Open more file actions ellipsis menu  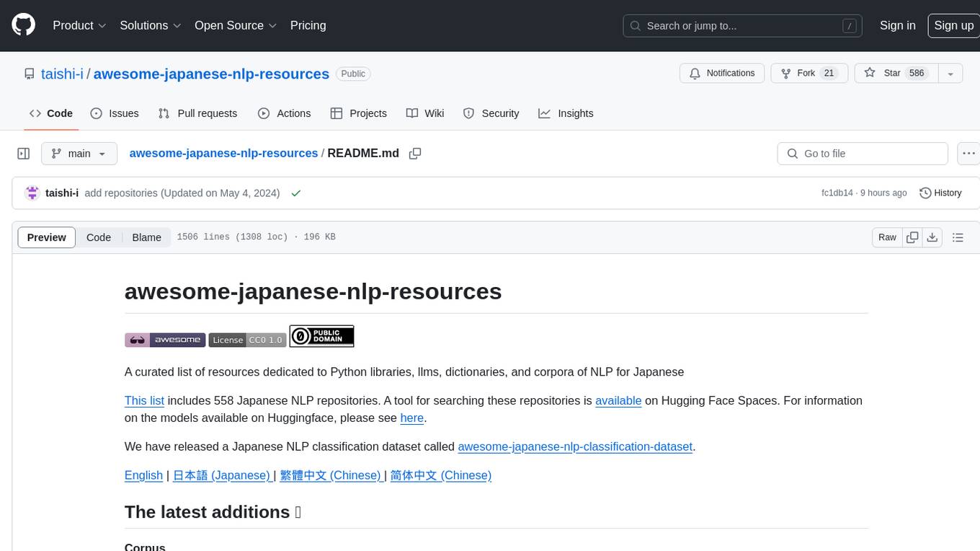[x=968, y=154]
